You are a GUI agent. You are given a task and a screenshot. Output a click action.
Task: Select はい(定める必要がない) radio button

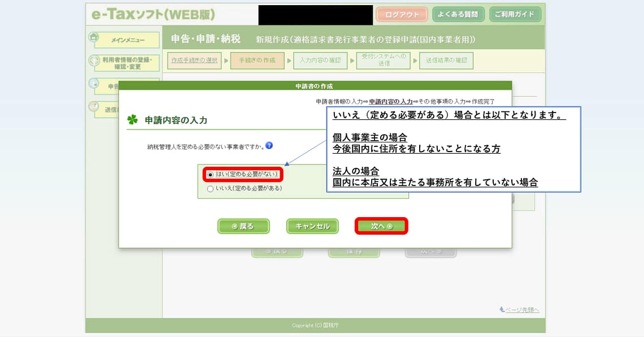tap(211, 175)
